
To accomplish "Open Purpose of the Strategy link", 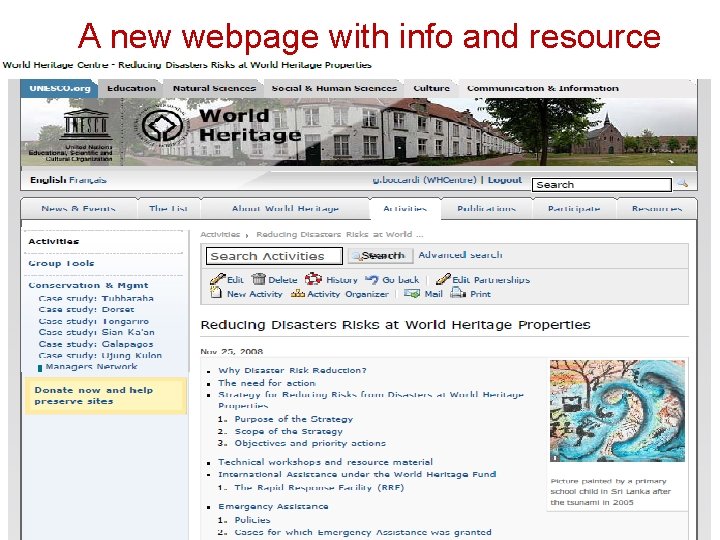I will [294, 419].
